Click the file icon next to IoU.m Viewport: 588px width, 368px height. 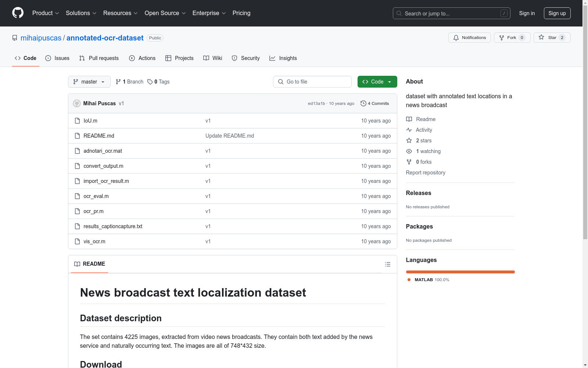77,121
